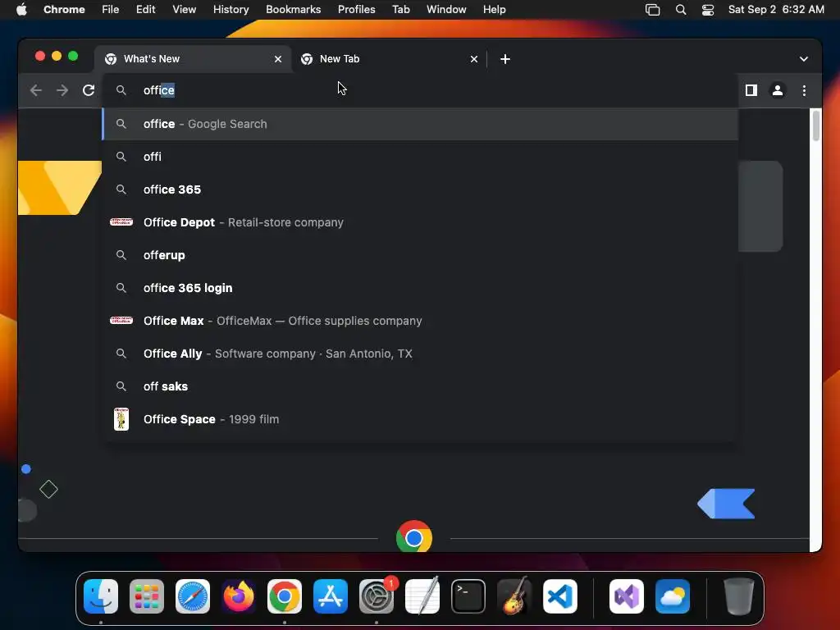Choose Office Ally software company suggestion
This screenshot has width=840, height=630.
pos(421,354)
